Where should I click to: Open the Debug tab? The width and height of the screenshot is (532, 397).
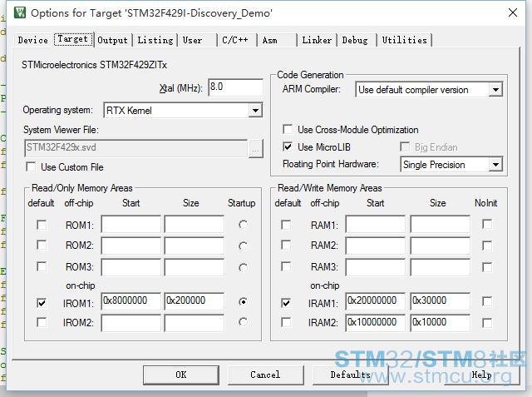(355, 40)
